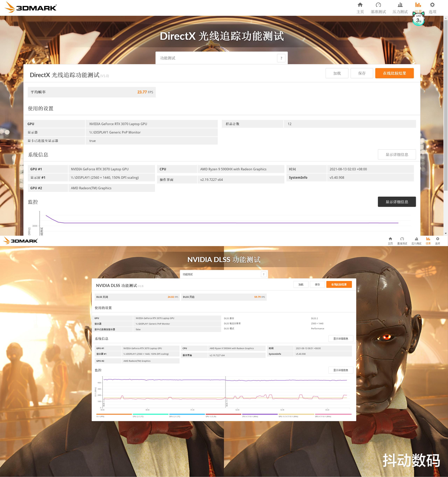Click the DirectX 光线追踪功能测试 banner title
The height and width of the screenshot is (477, 448).
[x=222, y=36]
